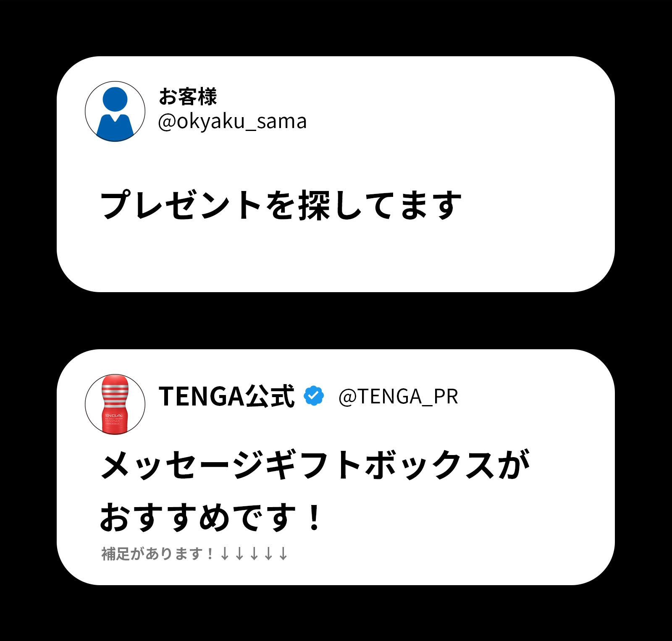Click the silver stripes on the red product

point(115,395)
